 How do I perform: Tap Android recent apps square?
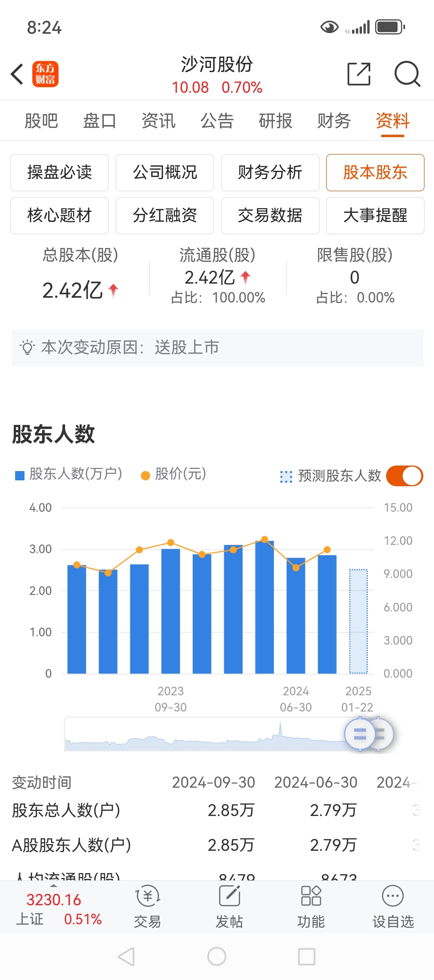307,957
